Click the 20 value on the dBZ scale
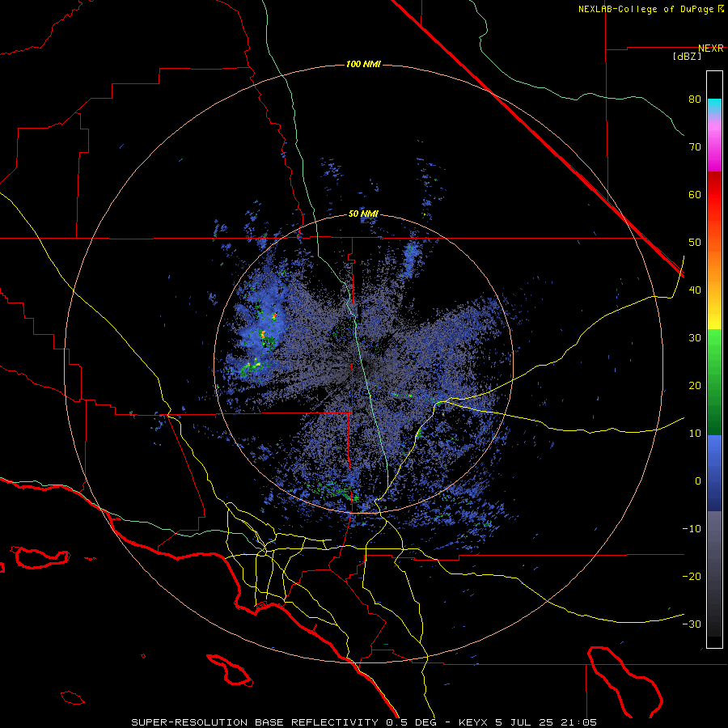The image size is (728, 728). click(695, 386)
